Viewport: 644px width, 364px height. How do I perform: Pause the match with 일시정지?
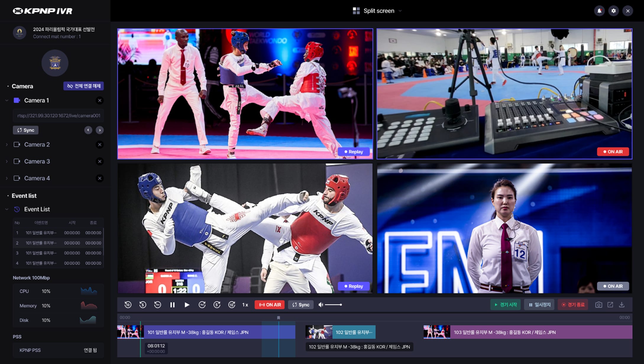coord(539,305)
